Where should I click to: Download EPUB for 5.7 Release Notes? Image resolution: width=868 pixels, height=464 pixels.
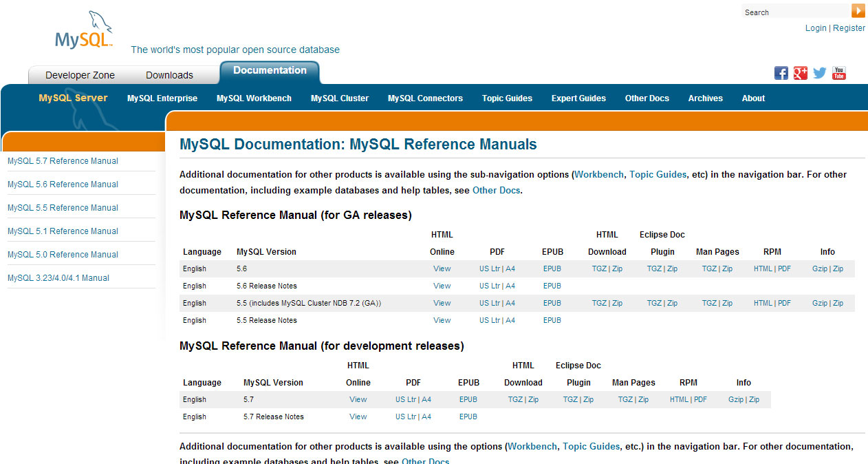point(468,416)
